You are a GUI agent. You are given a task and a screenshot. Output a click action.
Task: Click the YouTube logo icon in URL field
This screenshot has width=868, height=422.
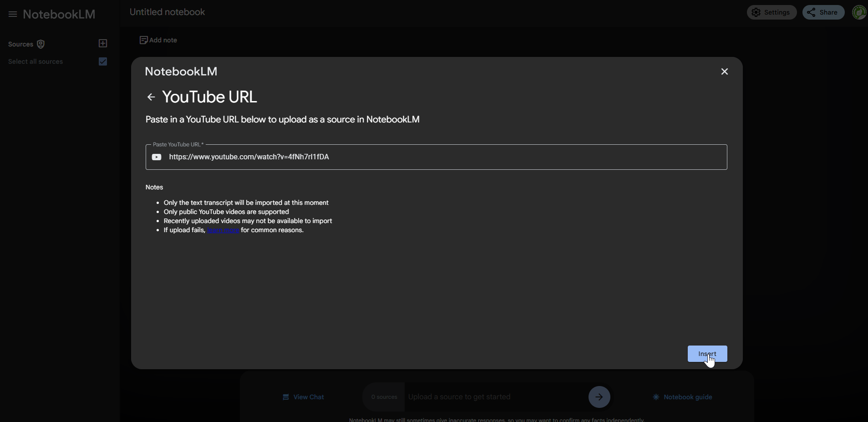tap(157, 157)
